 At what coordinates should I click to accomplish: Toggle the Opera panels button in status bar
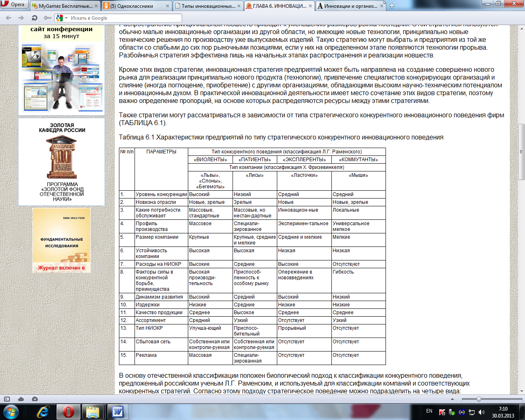pyautogui.click(x=7, y=399)
